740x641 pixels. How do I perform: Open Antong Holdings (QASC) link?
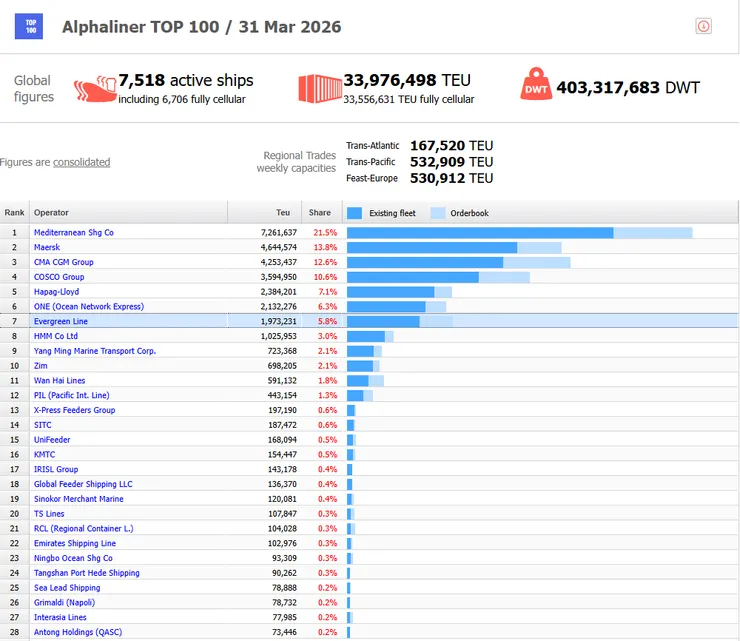pos(78,632)
